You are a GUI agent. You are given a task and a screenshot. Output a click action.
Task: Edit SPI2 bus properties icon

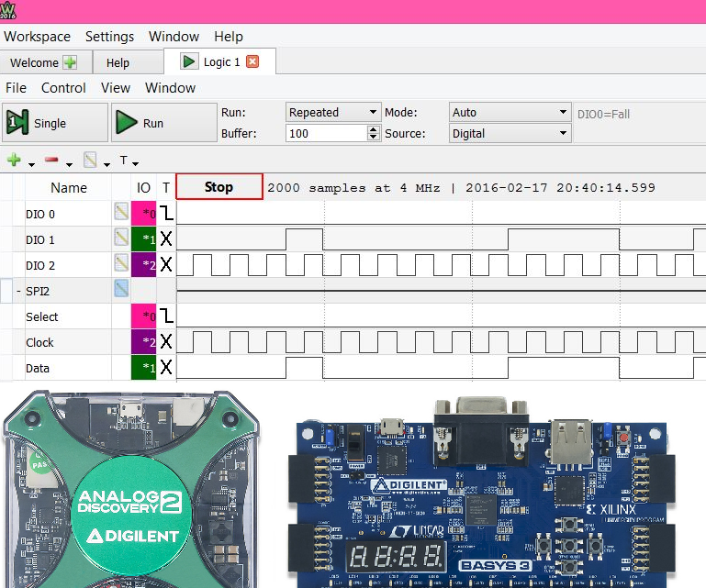[x=120, y=288]
